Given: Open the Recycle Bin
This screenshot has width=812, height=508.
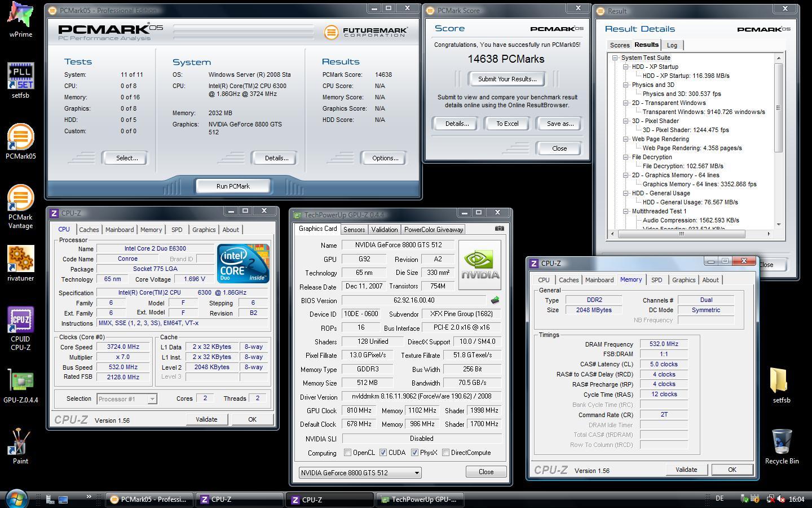Looking at the screenshot, I should 781,446.
